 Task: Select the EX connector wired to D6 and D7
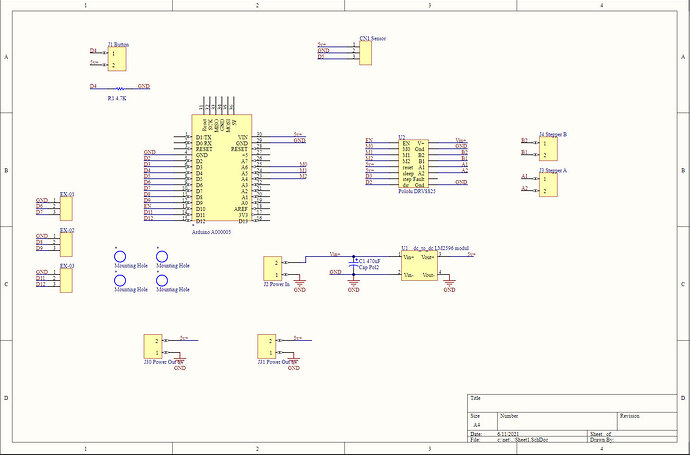point(66,209)
